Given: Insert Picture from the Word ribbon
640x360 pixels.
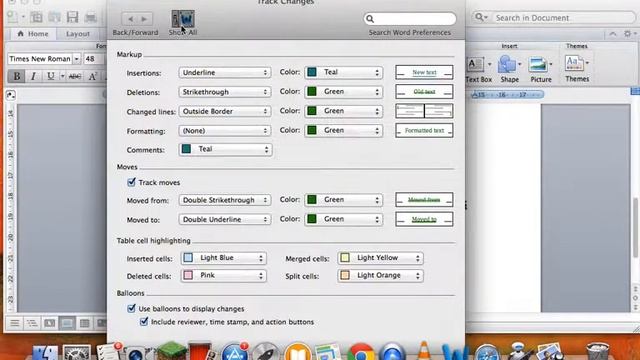Looking at the screenshot, I should coord(538,64).
